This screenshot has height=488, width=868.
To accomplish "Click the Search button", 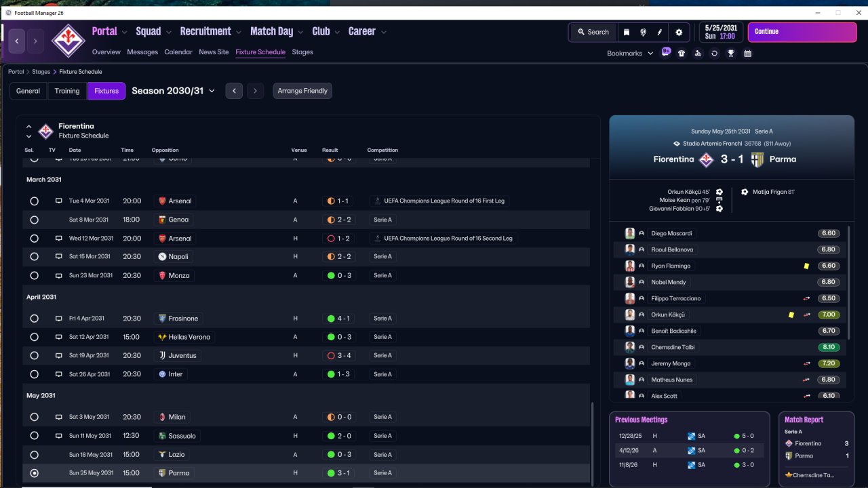I will (x=593, y=32).
